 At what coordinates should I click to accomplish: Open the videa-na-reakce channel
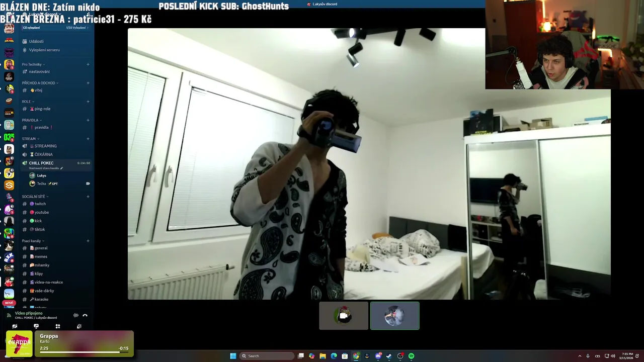pyautogui.click(x=56, y=282)
